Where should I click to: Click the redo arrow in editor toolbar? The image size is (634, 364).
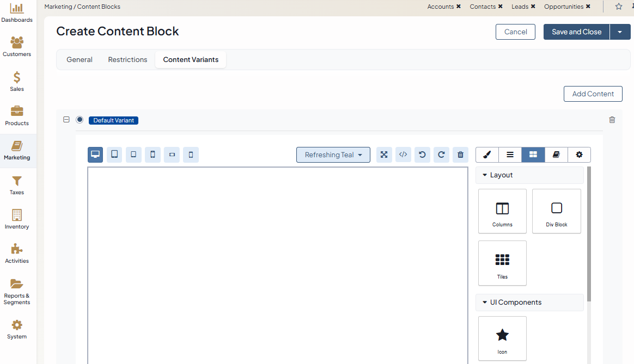441,155
